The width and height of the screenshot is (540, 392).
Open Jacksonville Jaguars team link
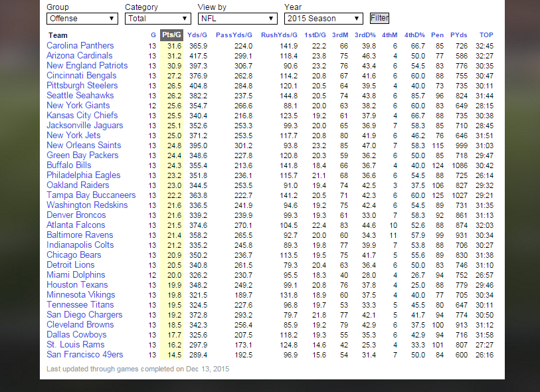click(85, 126)
